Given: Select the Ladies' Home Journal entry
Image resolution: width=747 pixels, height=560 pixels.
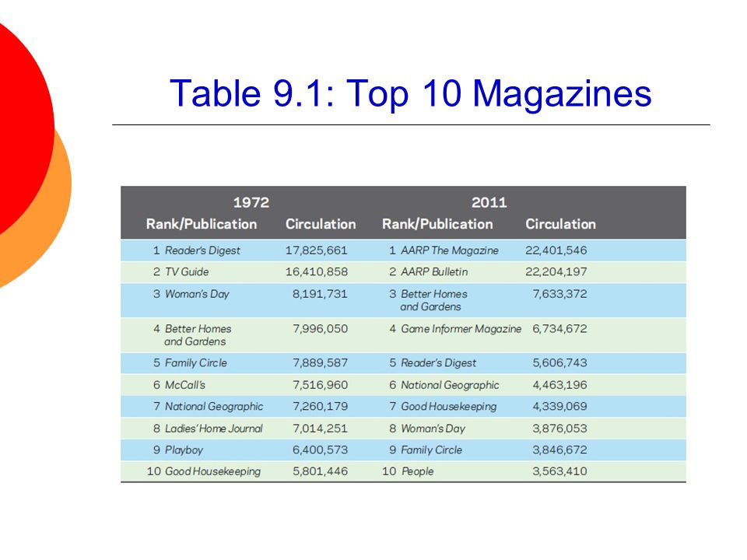Looking at the screenshot, I should 214,429.
